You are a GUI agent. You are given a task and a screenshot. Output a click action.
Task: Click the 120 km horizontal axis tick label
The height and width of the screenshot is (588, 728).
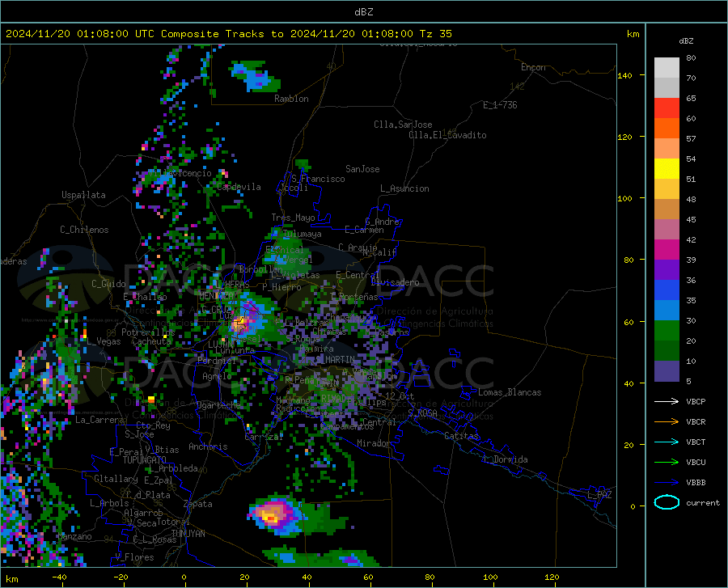(552, 577)
